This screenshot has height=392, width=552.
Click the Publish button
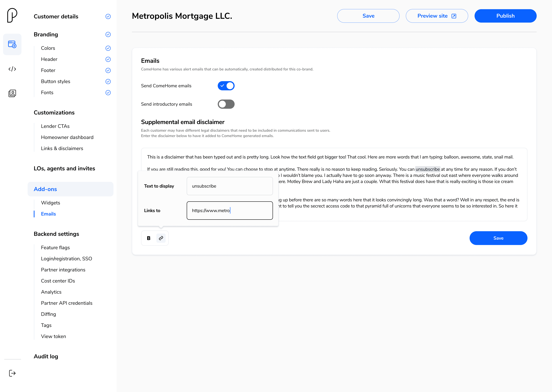[505, 16]
